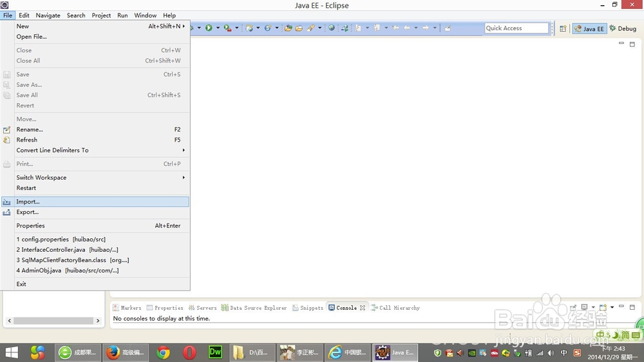Screen dimensions: 644x362
Task: Open dropdown arrow beside Run button
Action: coord(218,28)
